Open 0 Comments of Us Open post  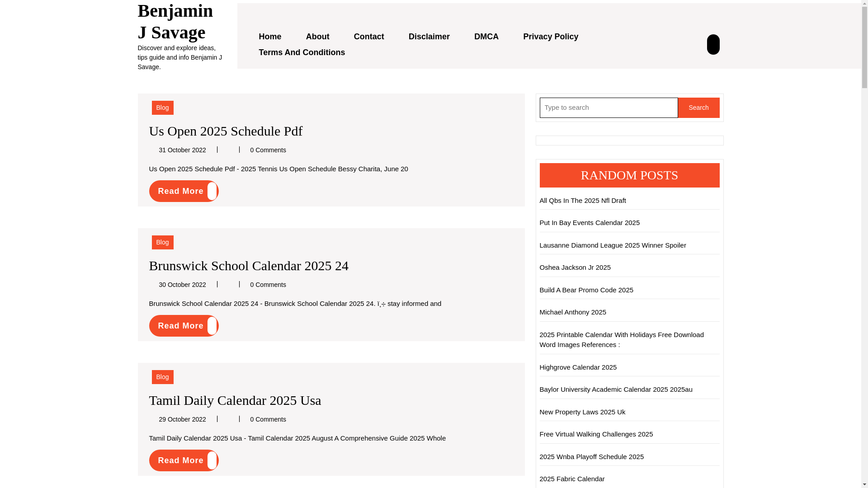(x=268, y=150)
